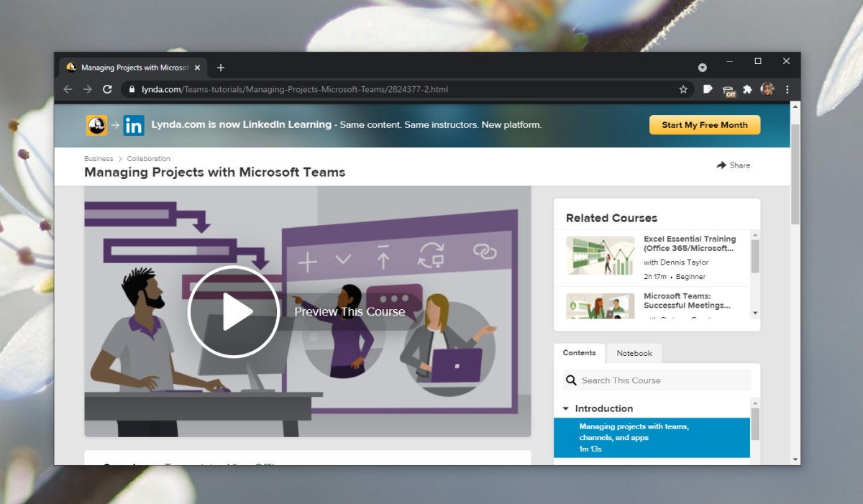Click the Related Courses scrollbar thumb

pyautogui.click(x=755, y=256)
